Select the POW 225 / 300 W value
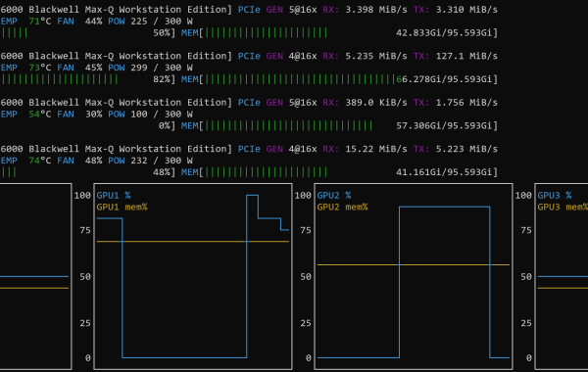Image resolution: width=588 pixels, height=372 pixels. click(150, 22)
